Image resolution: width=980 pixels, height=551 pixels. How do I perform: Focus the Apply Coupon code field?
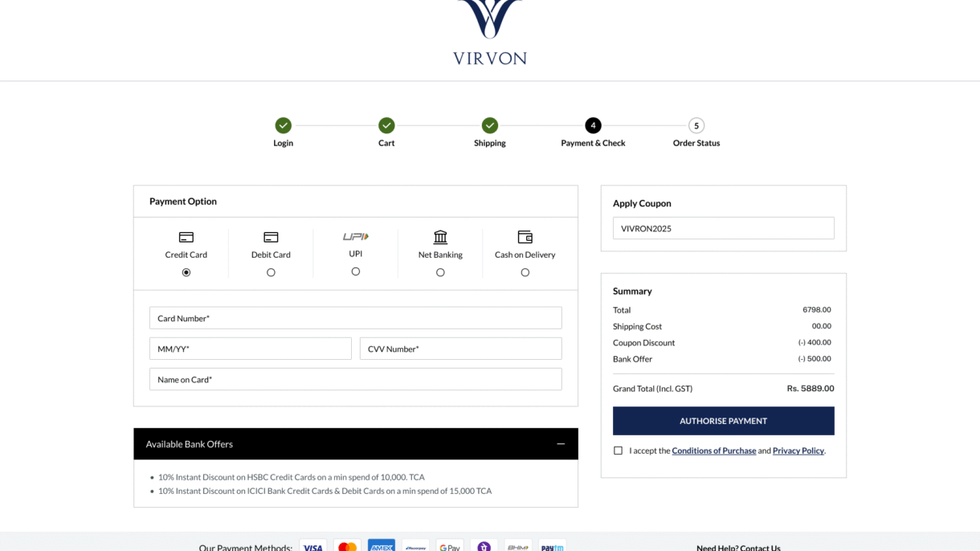pyautogui.click(x=723, y=228)
